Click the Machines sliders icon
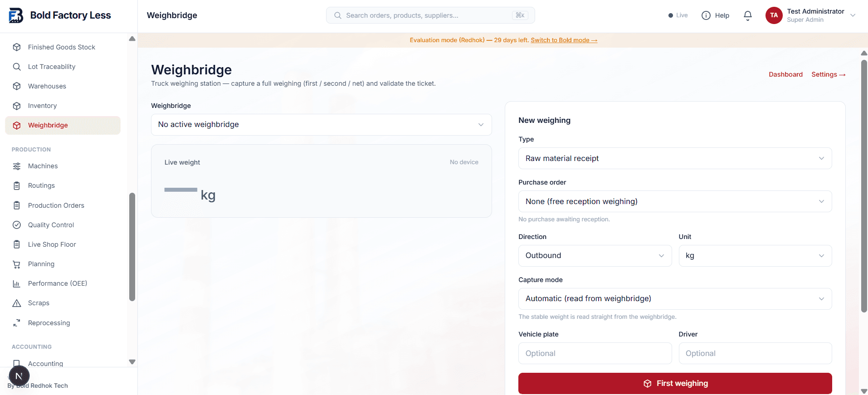 pos(17,166)
